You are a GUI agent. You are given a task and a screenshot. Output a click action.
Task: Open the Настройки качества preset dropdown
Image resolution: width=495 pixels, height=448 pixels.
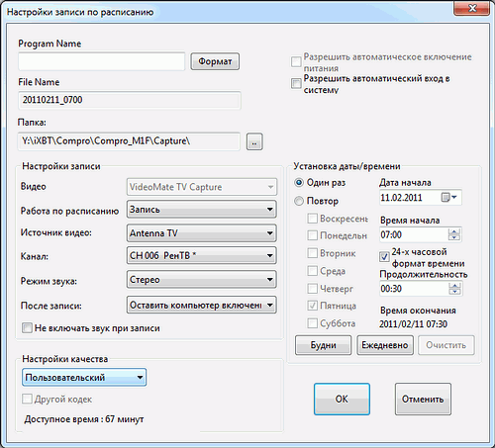click(84, 377)
